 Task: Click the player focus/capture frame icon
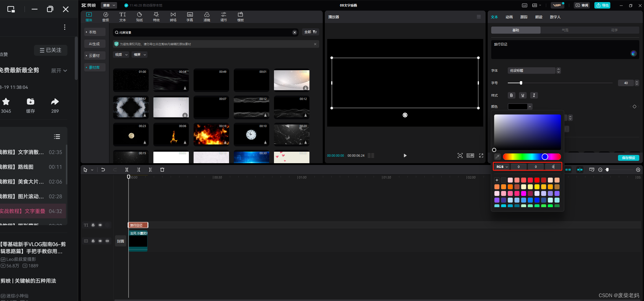coord(460,156)
